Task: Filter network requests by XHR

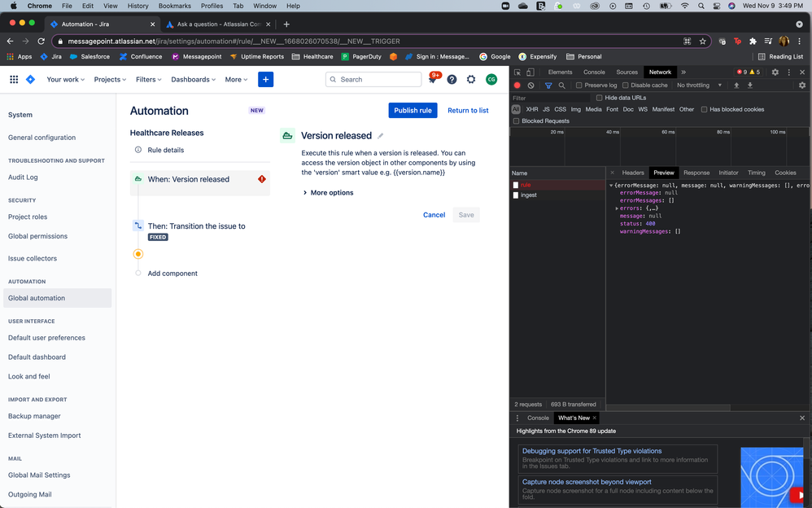Action: [532, 109]
